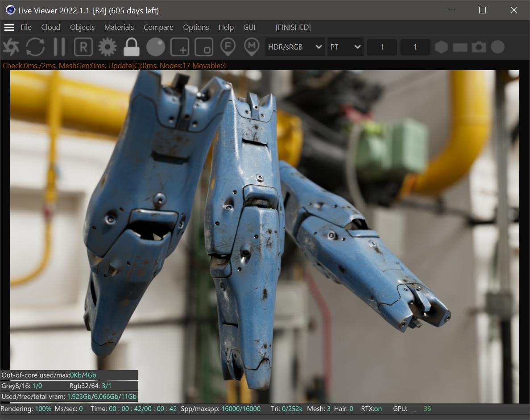Pause the render with the pause icon

(x=59, y=47)
